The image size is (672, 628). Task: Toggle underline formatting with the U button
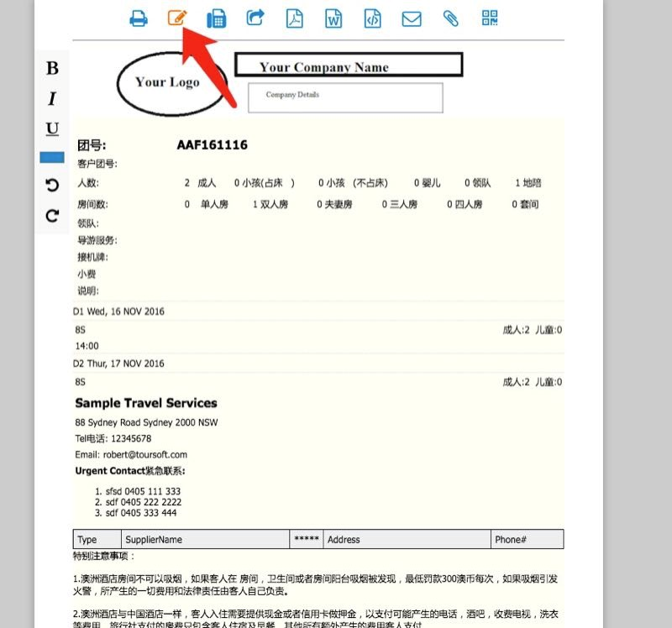click(52, 128)
